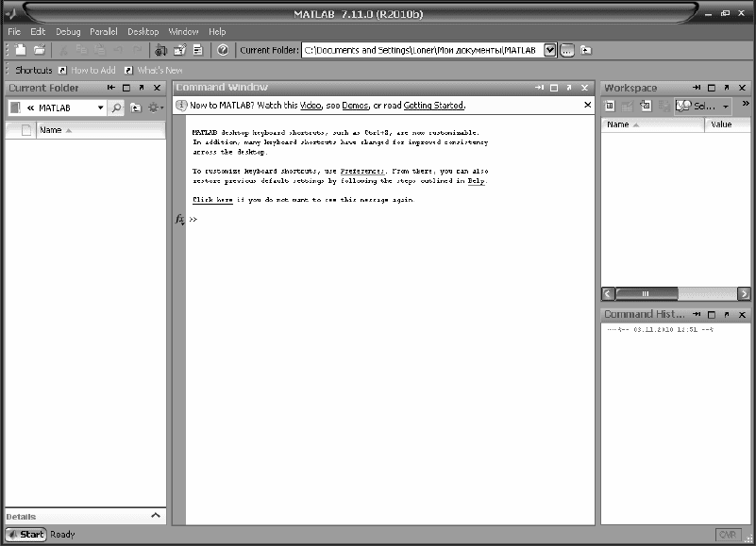Viewport: 756px width, 546px height.
Task: Open the Window menu
Action: click(x=183, y=32)
